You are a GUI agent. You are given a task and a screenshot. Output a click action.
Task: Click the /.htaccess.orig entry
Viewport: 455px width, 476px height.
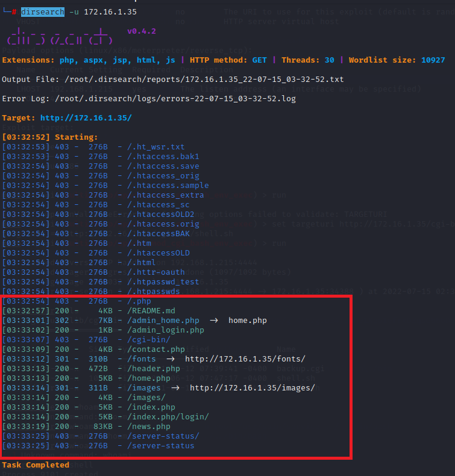tap(163, 224)
